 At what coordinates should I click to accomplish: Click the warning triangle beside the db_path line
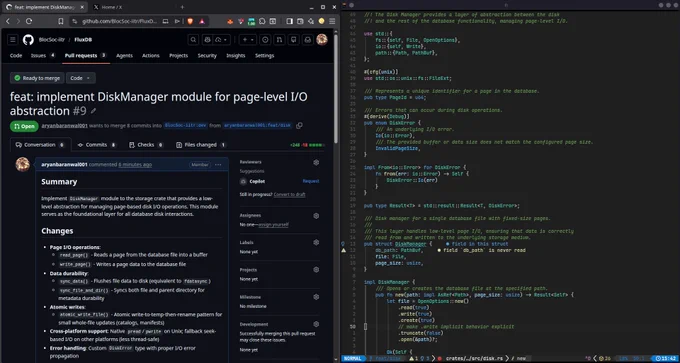[343, 250]
